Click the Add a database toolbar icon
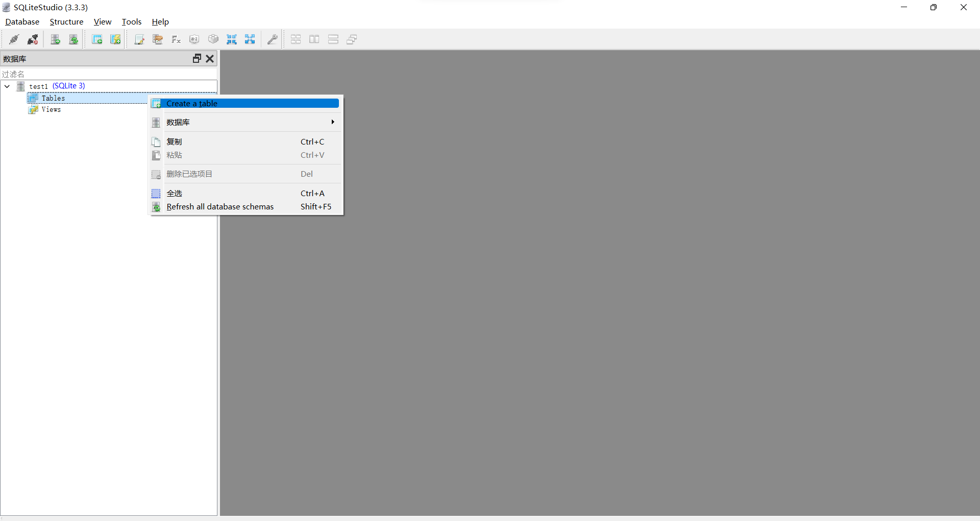Viewport: 980px width, 521px height. point(55,39)
